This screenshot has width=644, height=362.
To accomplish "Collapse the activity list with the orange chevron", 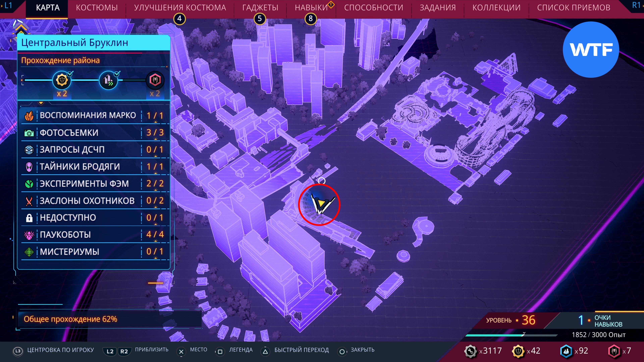I will click(41, 103).
